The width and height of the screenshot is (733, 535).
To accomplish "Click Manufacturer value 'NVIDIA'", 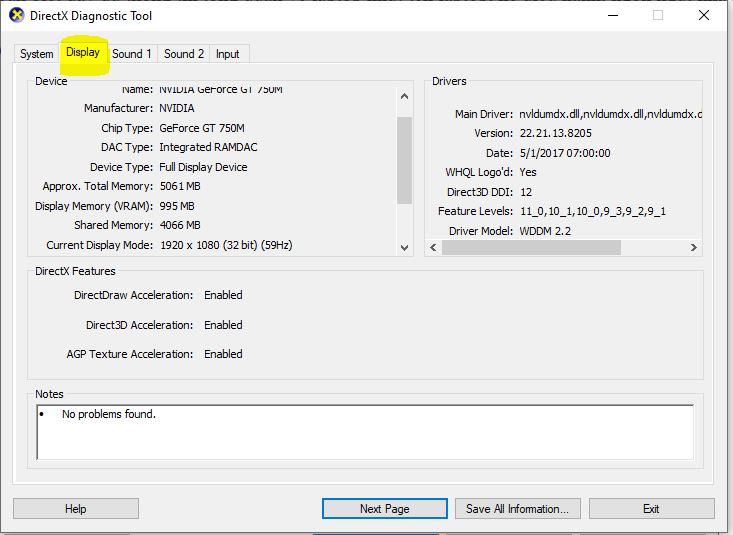I will [177, 108].
